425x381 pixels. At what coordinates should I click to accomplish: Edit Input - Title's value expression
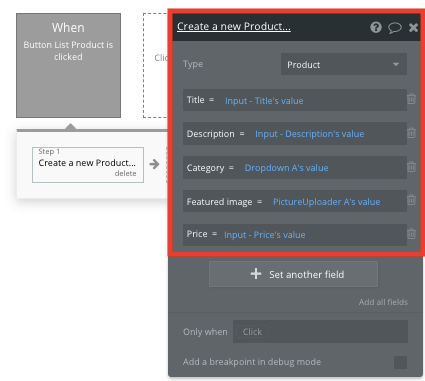pos(264,101)
